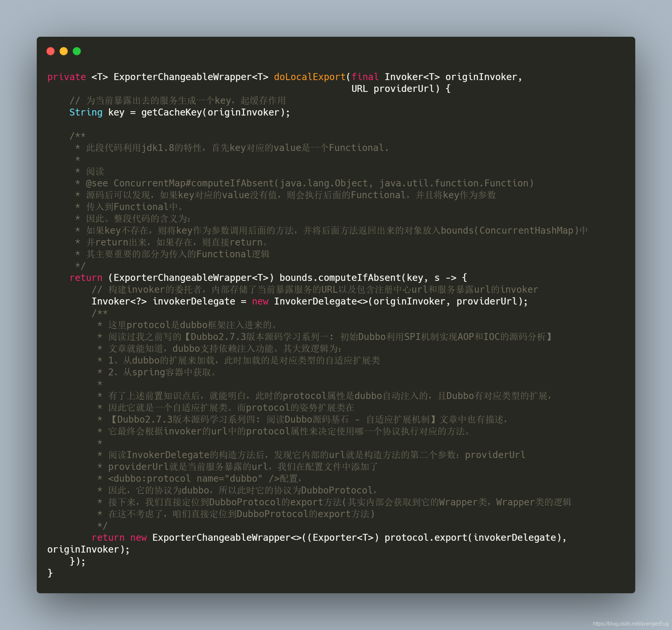Click 'InvokerDelegate<>(originInvoker, providerUrl);' constructor call
The image size is (672, 630).
[401, 302]
